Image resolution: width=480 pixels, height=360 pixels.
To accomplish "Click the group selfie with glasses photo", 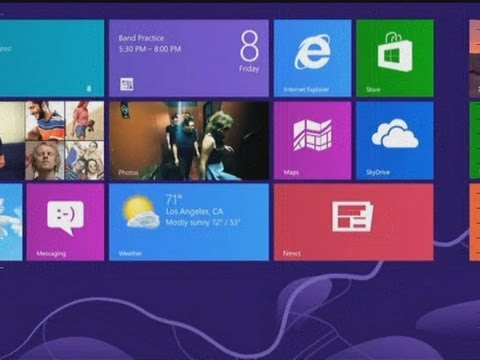I will [85, 161].
